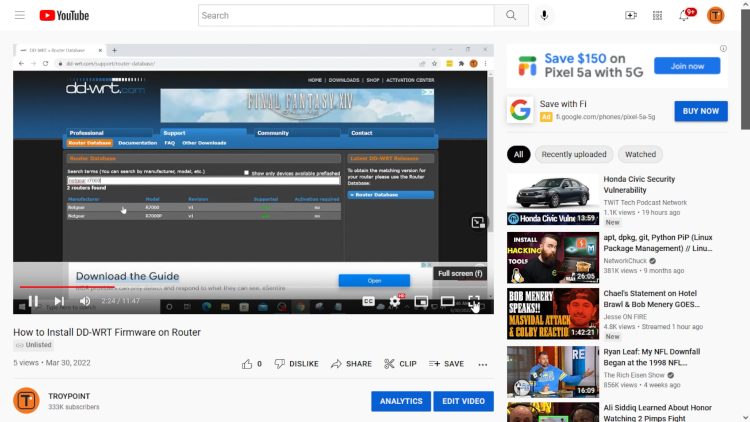Click Open on the Download the Guide overlay ad
Viewport: 750px width, 422px height.
(x=374, y=280)
